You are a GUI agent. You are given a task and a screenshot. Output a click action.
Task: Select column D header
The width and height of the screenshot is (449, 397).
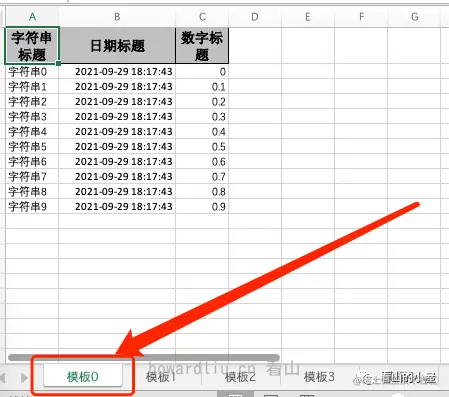255,17
